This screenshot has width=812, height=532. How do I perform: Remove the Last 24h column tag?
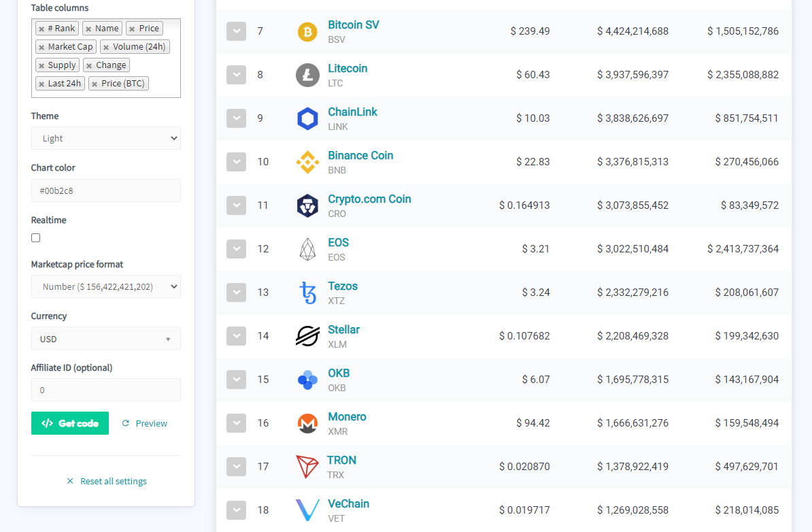(x=41, y=84)
